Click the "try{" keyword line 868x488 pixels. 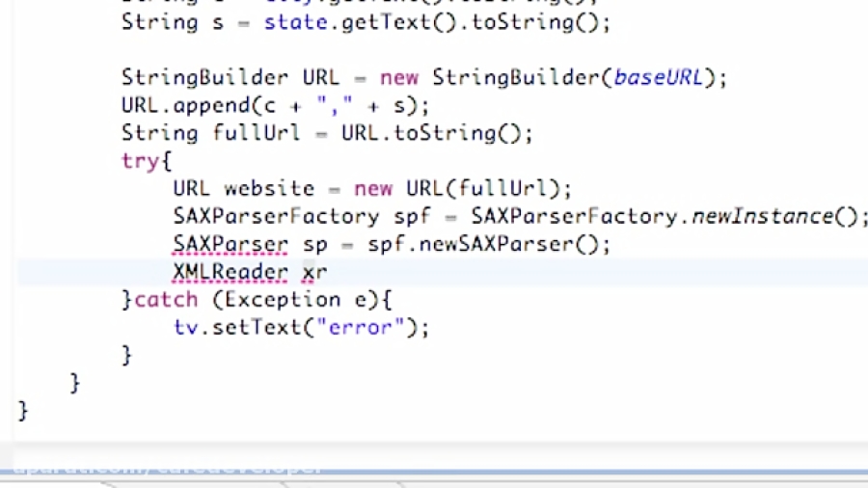[147, 161]
